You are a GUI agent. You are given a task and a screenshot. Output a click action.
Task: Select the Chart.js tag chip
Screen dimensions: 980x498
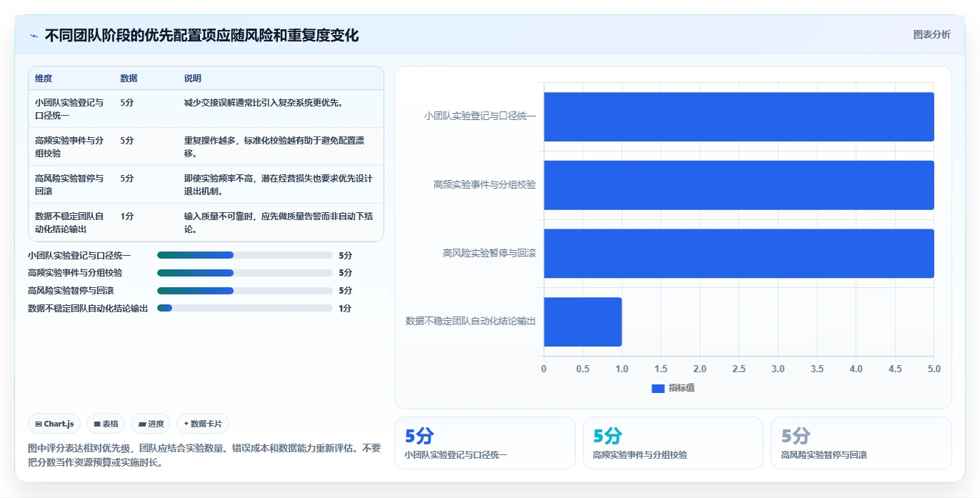pyautogui.click(x=55, y=424)
